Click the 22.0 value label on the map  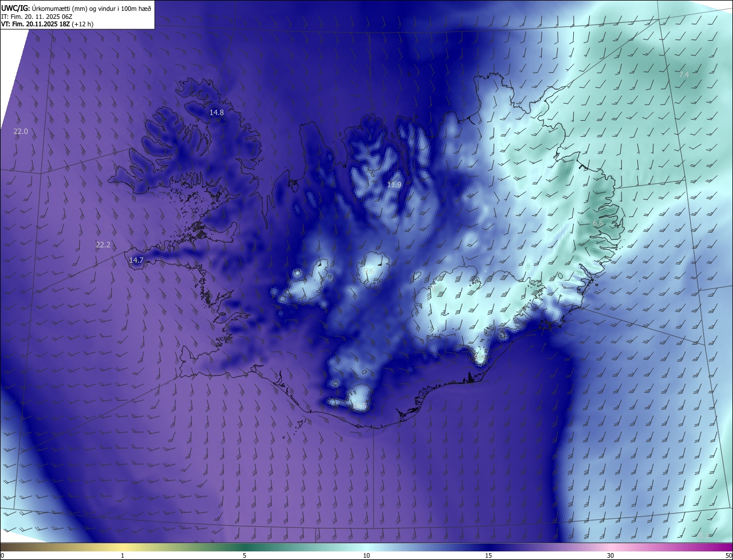(21, 132)
